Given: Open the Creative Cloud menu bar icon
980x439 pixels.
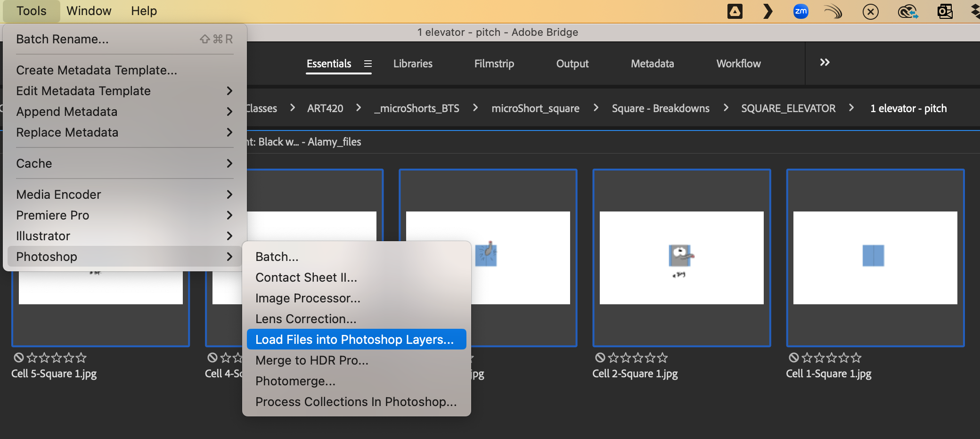Looking at the screenshot, I should click(907, 11).
